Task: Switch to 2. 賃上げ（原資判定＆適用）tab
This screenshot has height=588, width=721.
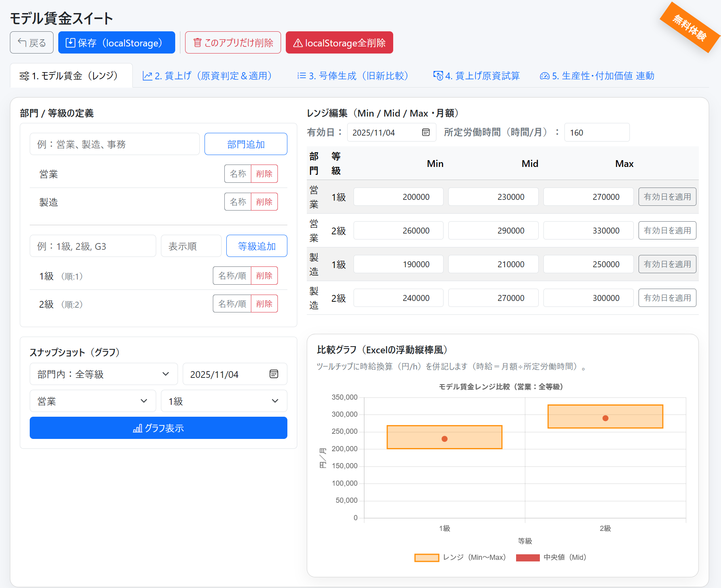Action: pos(207,76)
